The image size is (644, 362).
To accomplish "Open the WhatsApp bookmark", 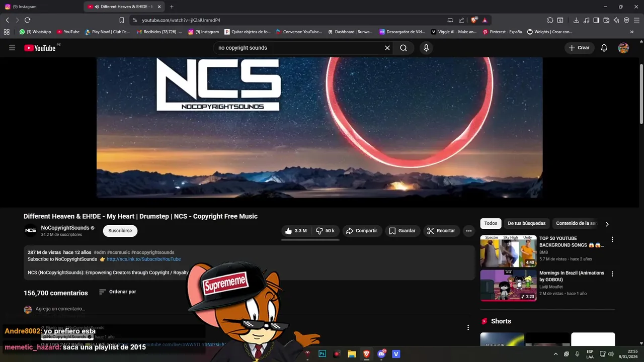I will [x=35, y=32].
